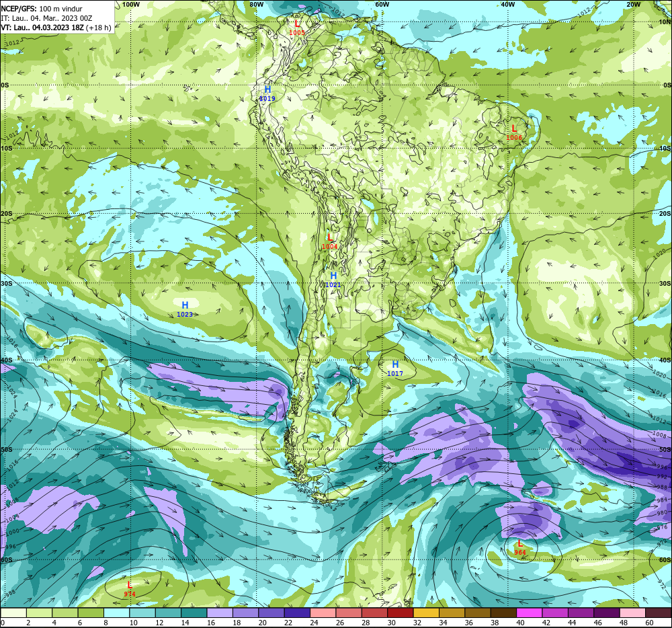The width and height of the screenshot is (672, 628).
Task: Select the L 964 low pressure marker
Action: pos(520,547)
